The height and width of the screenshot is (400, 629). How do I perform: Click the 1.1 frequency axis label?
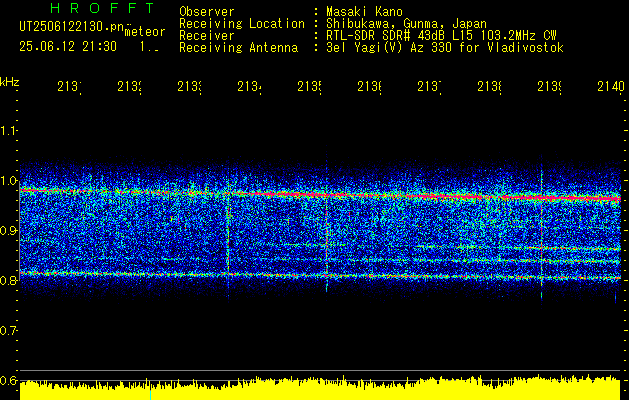(8, 131)
